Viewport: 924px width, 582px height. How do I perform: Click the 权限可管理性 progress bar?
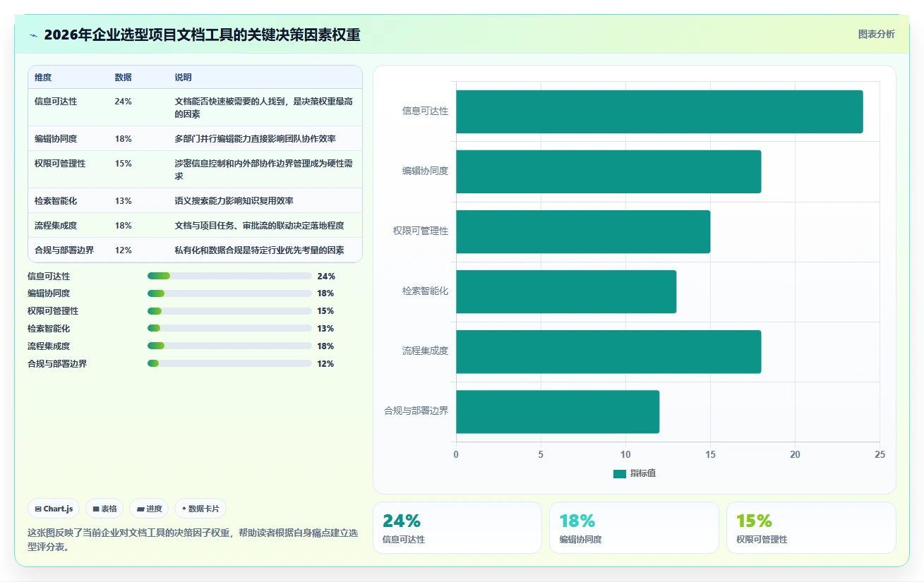[x=229, y=311]
